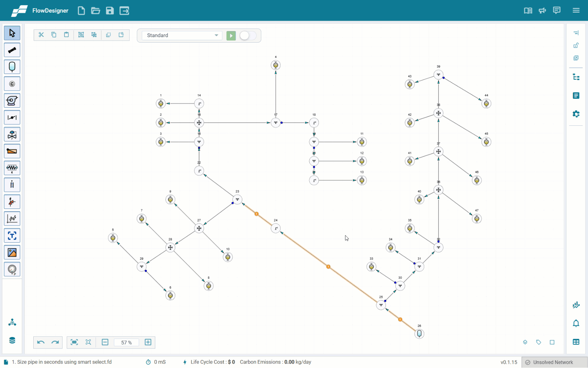Image resolution: width=588 pixels, height=368 pixels.
Task: Open the database icon in left sidebar
Action: point(12,340)
